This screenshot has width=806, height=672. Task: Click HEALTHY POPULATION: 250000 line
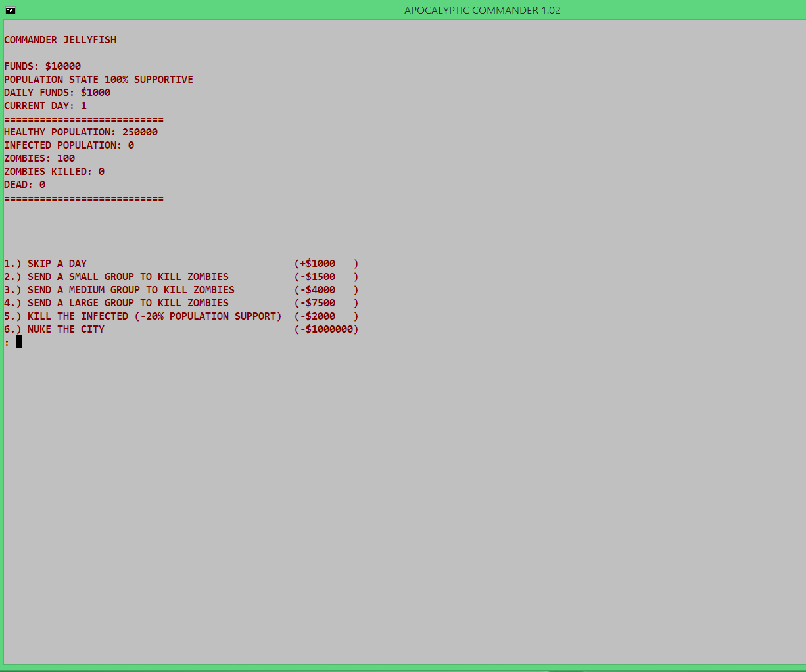click(81, 132)
